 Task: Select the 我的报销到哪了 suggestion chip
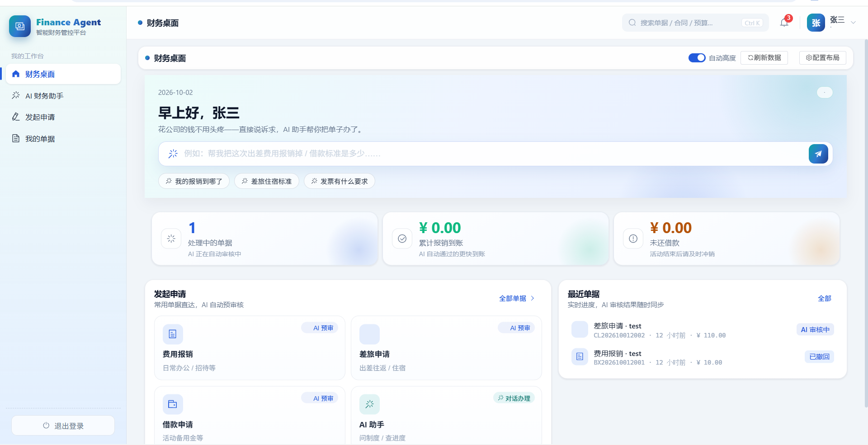[194, 181]
